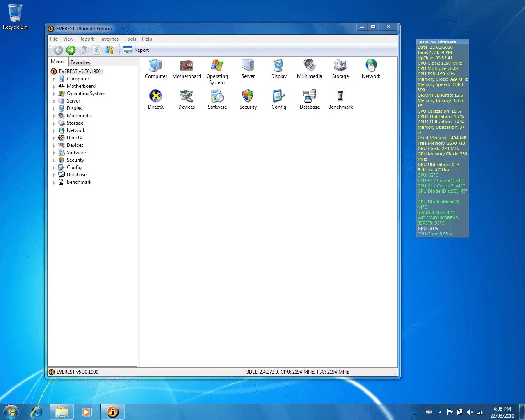Show hidden tray icons arrow
Viewport: 525px width, 420px height.
(440, 412)
